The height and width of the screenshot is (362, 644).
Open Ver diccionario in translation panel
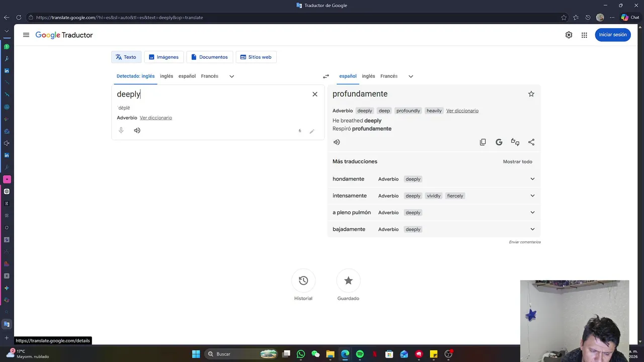click(462, 111)
